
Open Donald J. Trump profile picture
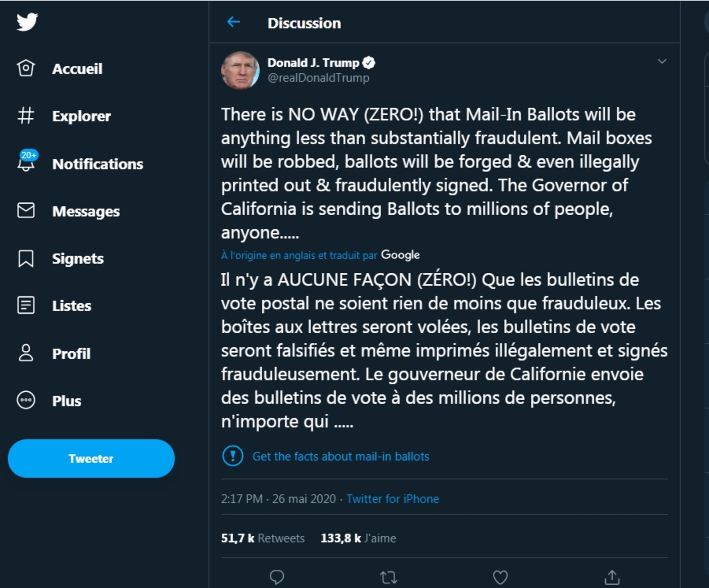[240, 70]
